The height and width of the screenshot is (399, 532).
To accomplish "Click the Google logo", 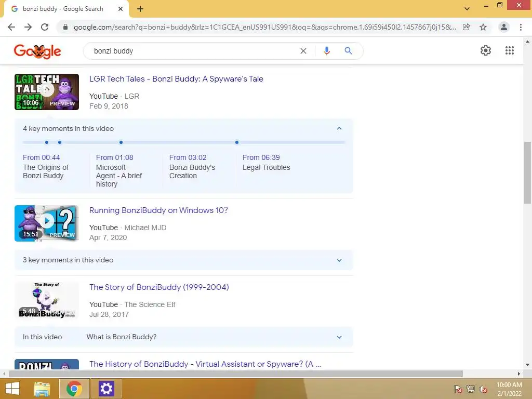I will click(37, 51).
